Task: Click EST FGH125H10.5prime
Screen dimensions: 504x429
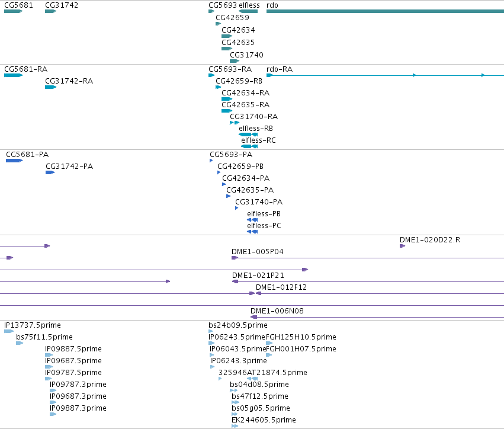Action: click(x=301, y=338)
